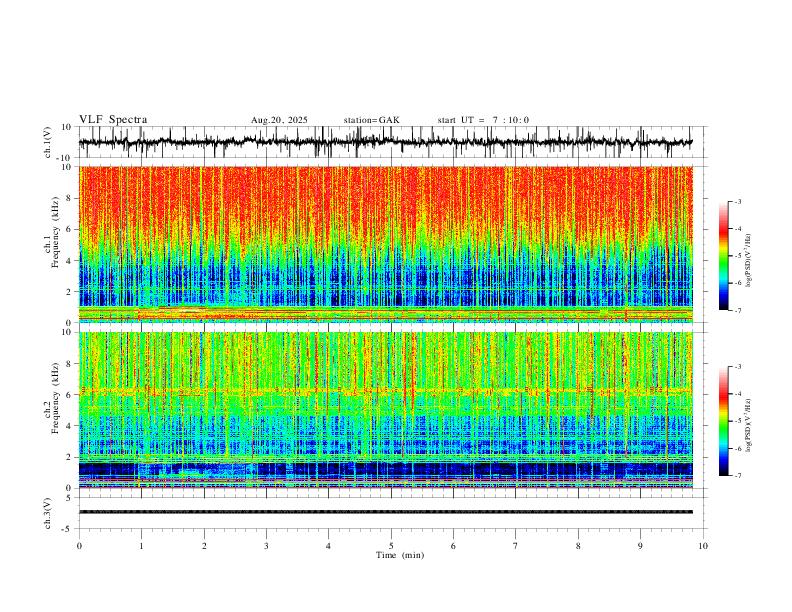Click the 'Time (min)' axis label
The width and height of the screenshot is (792, 612).
(400, 555)
